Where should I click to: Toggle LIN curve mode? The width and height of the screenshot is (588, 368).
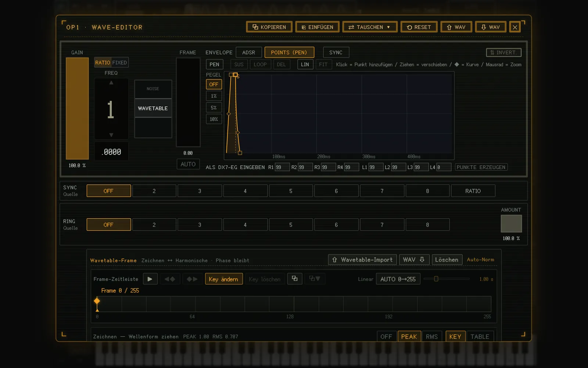(x=305, y=64)
